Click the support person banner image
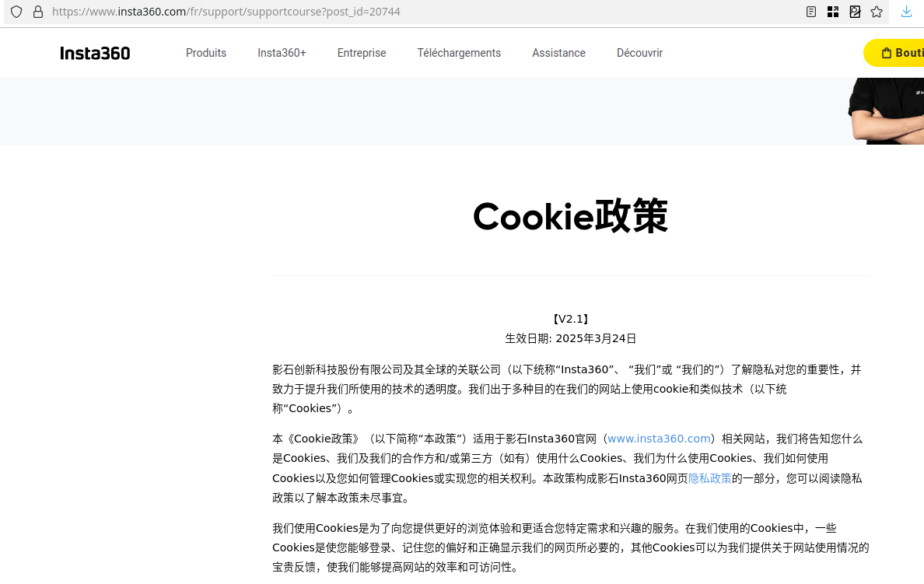Screen dimensions: 924x584 coord(886,110)
